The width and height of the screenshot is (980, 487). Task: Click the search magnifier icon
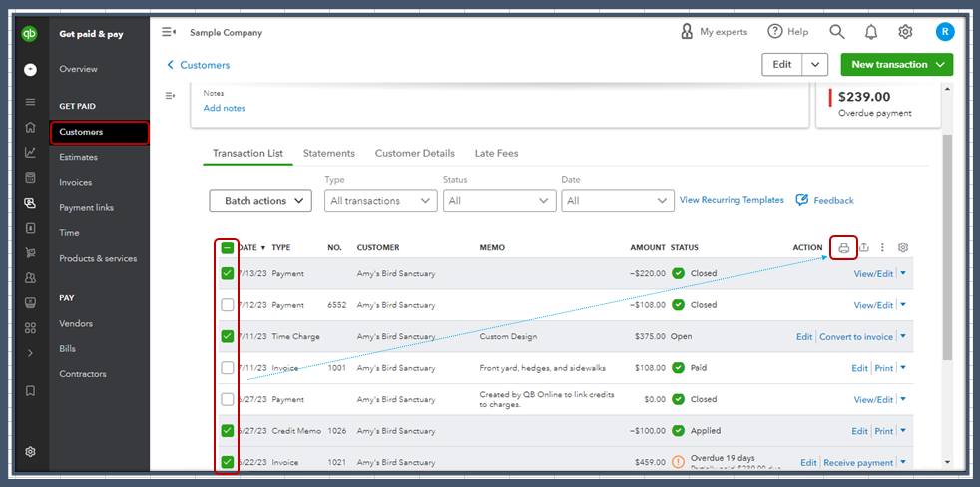tap(837, 32)
